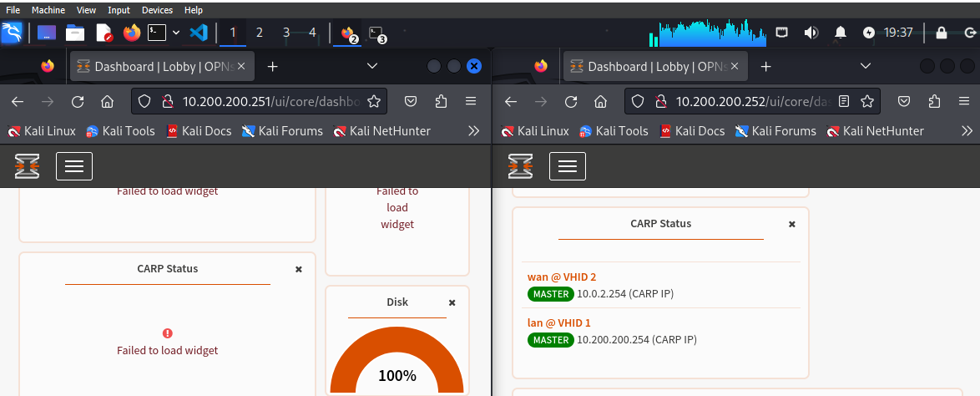This screenshot has height=396, width=980.
Task: Click the 100% disk usage gauge
Action: [x=397, y=362]
